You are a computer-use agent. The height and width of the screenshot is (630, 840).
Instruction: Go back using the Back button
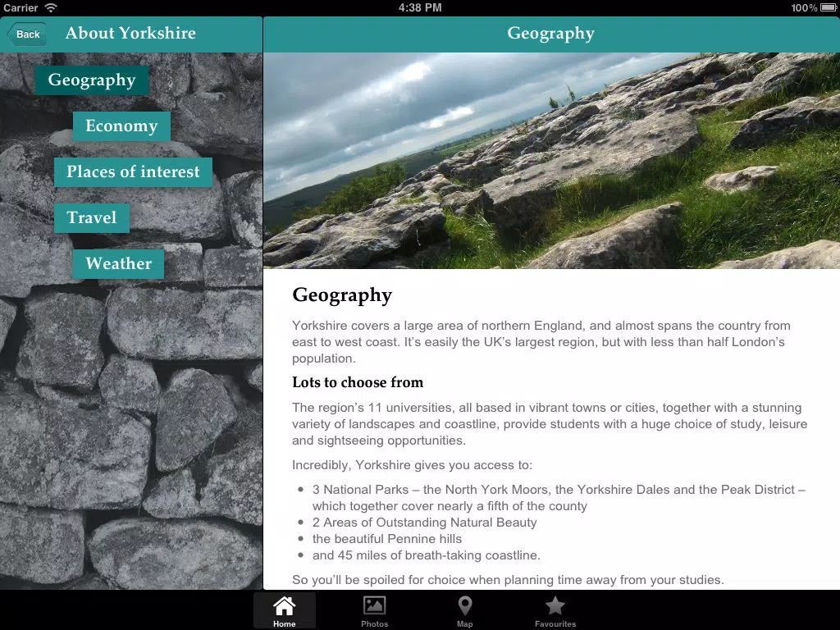pos(26,34)
